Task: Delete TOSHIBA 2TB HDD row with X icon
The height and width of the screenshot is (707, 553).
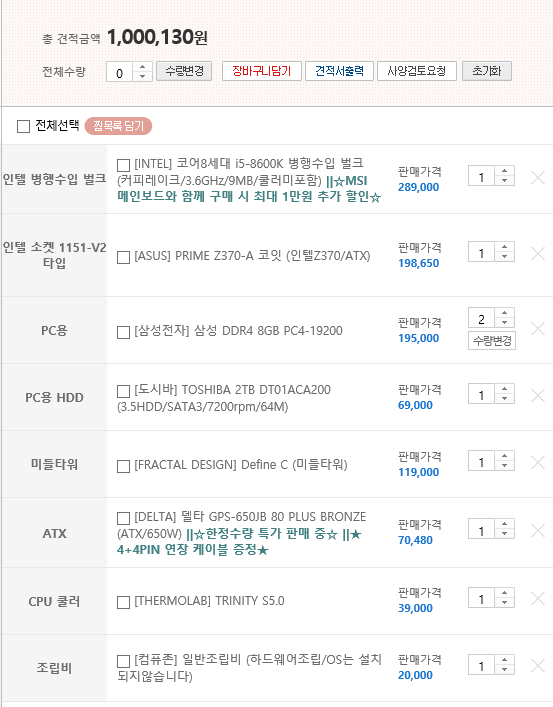Action: [538, 395]
